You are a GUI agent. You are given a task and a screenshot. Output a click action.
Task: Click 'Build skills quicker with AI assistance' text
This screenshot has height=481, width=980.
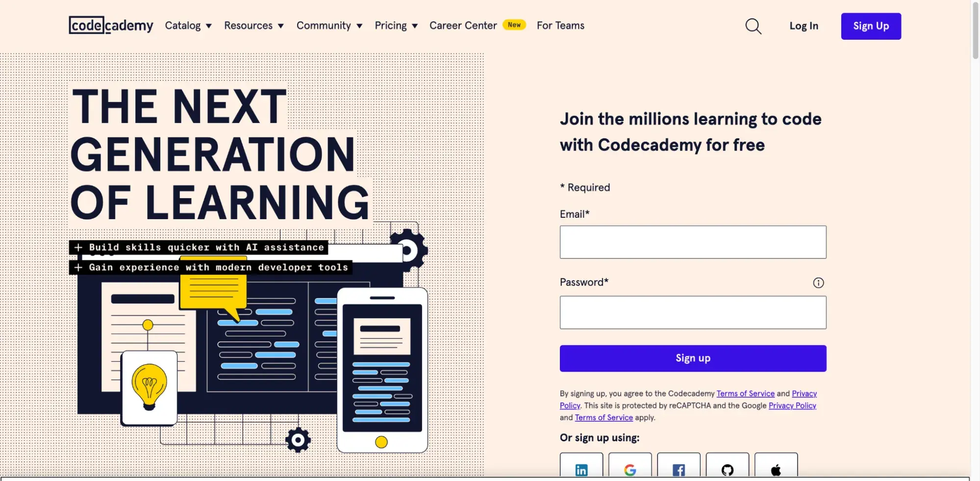(206, 248)
